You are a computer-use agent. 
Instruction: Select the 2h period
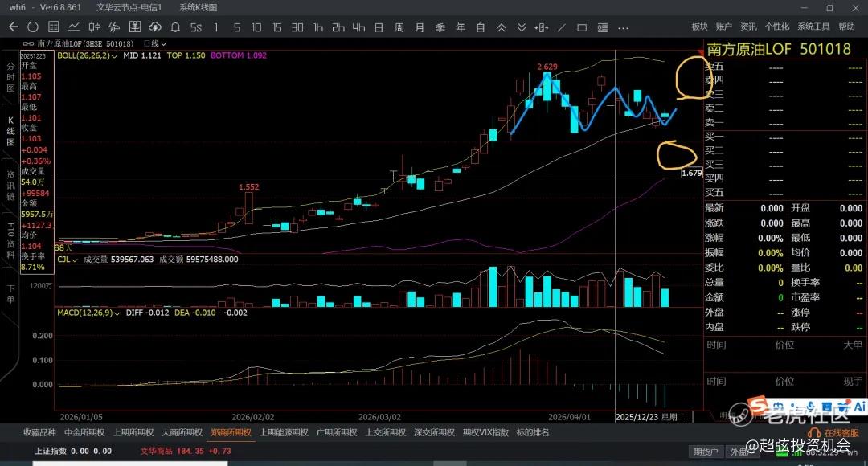click(338, 27)
